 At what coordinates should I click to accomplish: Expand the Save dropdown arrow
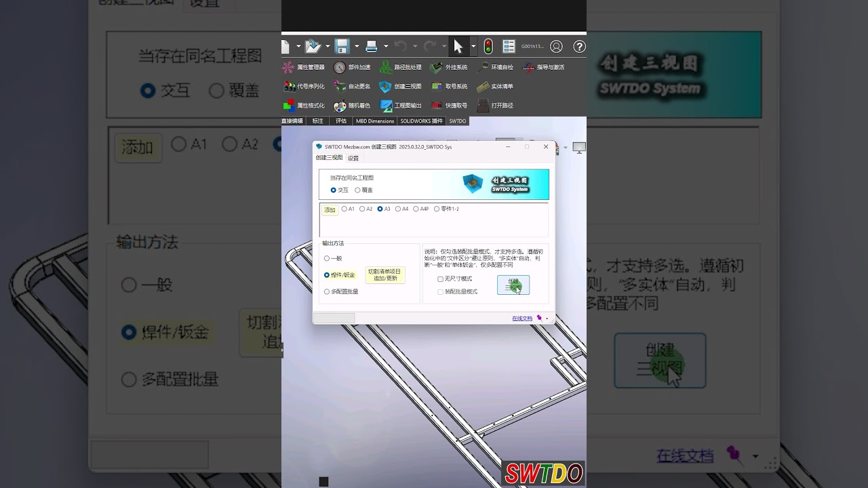pyautogui.click(x=357, y=47)
